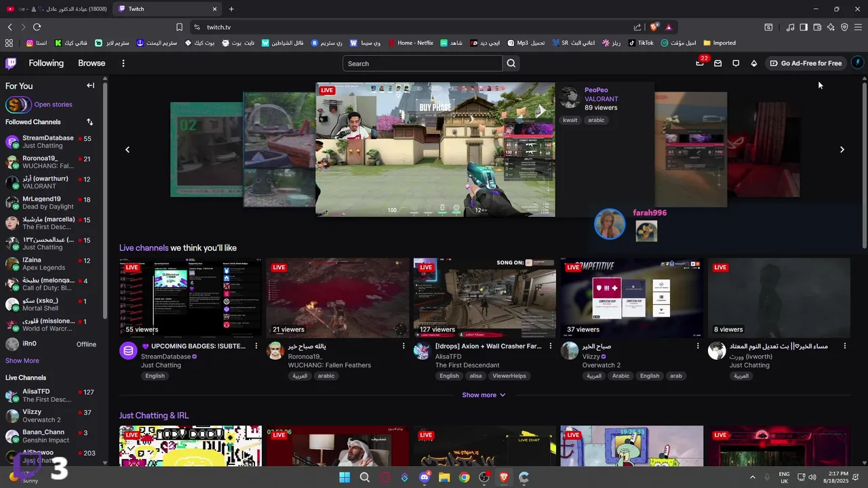Open File Explorer from the taskbar
The height and width of the screenshot is (488, 868).
point(444,477)
